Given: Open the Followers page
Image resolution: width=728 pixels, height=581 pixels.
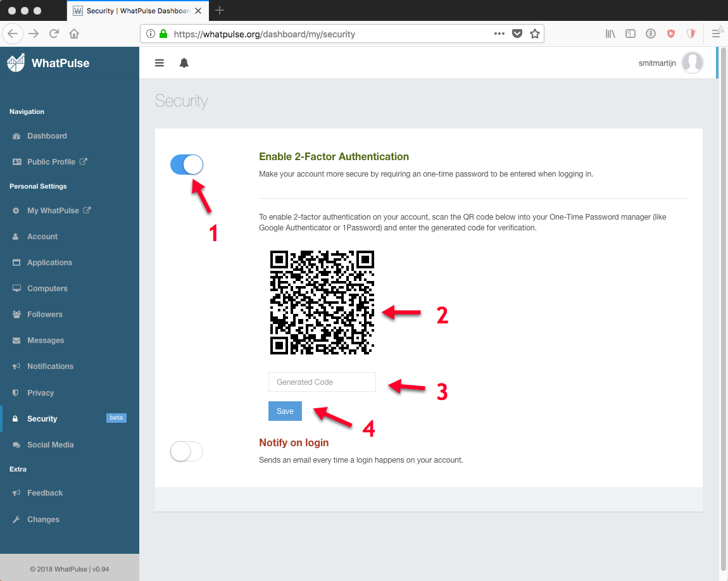Looking at the screenshot, I should (44, 315).
